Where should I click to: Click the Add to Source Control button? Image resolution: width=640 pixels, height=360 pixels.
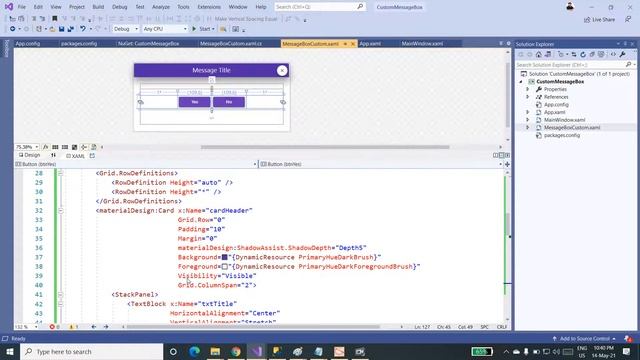click(584, 338)
